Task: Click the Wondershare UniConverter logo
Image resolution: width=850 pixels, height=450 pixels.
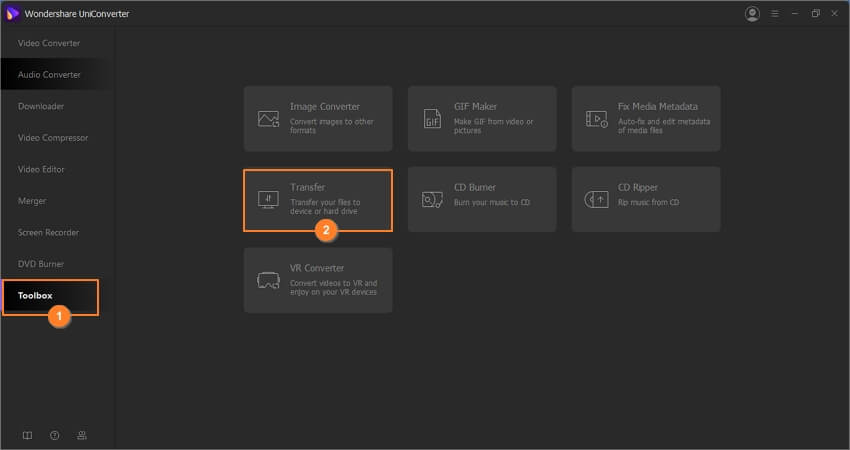Action: click(x=12, y=14)
